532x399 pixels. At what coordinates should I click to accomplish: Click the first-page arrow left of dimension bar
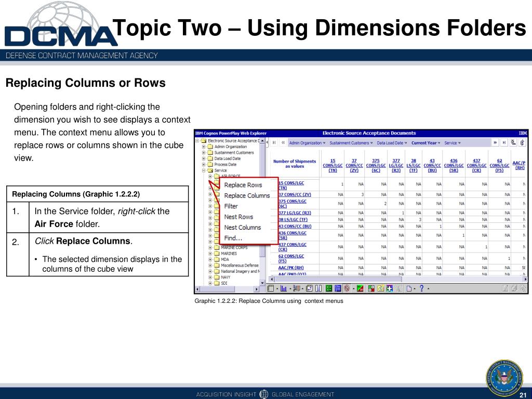pos(274,143)
